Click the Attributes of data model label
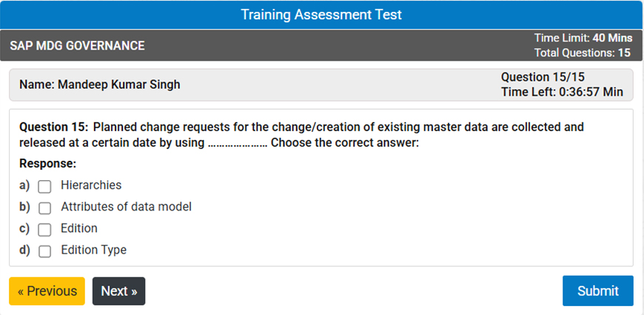This screenshot has width=644, height=315. coord(126,207)
